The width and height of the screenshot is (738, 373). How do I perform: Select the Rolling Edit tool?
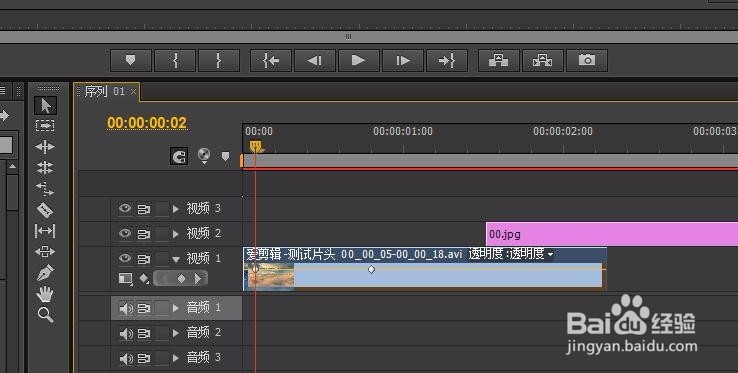(x=45, y=168)
